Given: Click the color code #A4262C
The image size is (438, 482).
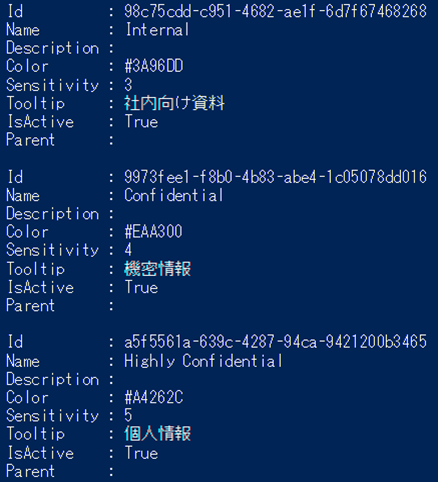Looking at the screenshot, I should [x=154, y=397].
